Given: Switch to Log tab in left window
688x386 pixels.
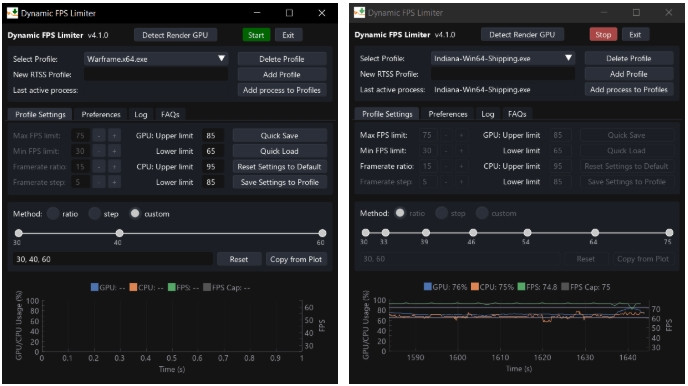Looking at the screenshot, I should (141, 114).
